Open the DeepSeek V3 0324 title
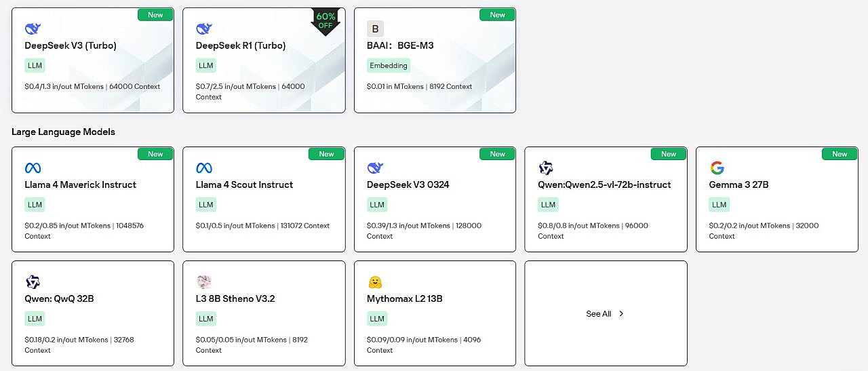Viewport: 868px width, 371px height. pos(408,184)
